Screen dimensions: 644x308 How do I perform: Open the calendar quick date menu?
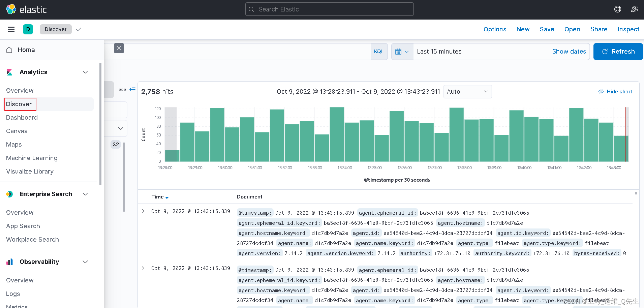[x=402, y=52]
